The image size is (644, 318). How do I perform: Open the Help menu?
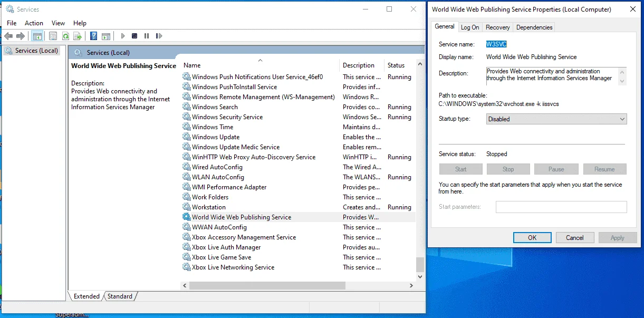click(80, 23)
